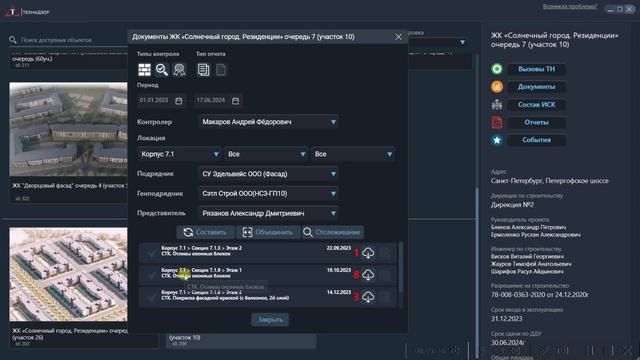Viewport: 640px width, 360px height.
Task: Click the date 22.09.2023 in list
Action: coord(339,248)
